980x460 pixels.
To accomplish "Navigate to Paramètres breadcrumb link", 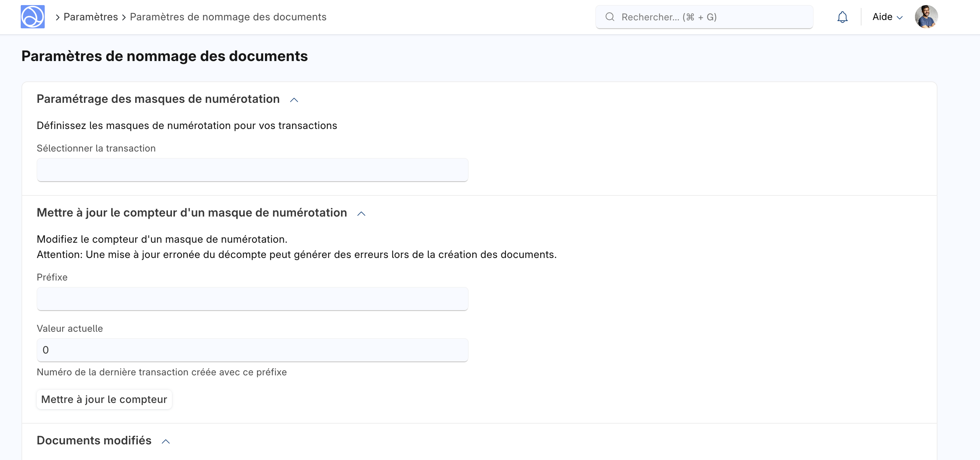I will click(x=90, y=17).
